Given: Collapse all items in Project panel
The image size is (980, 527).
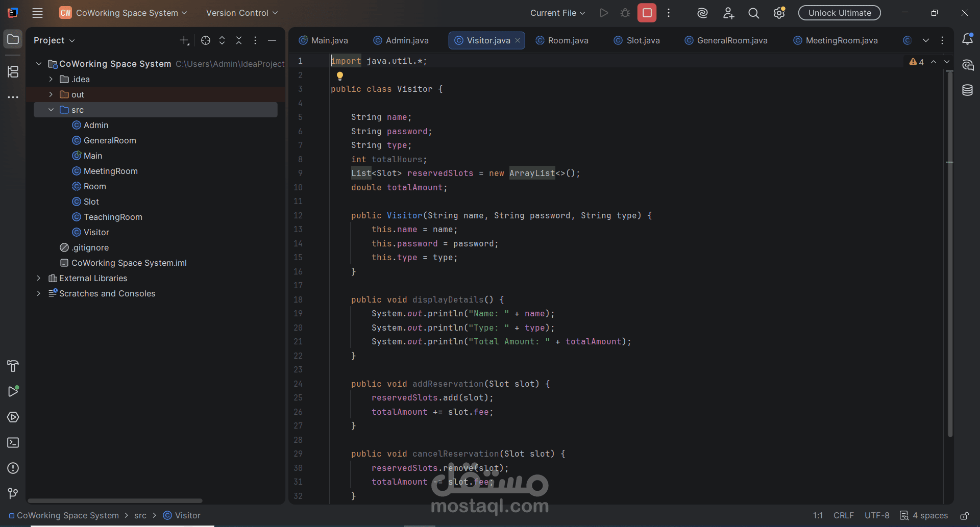Looking at the screenshot, I should tap(239, 40).
